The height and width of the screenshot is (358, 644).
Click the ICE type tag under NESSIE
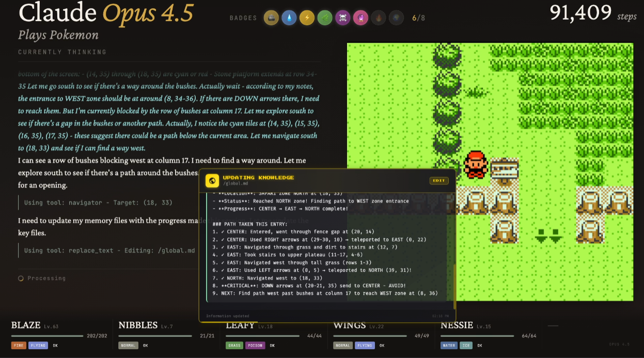point(467,345)
